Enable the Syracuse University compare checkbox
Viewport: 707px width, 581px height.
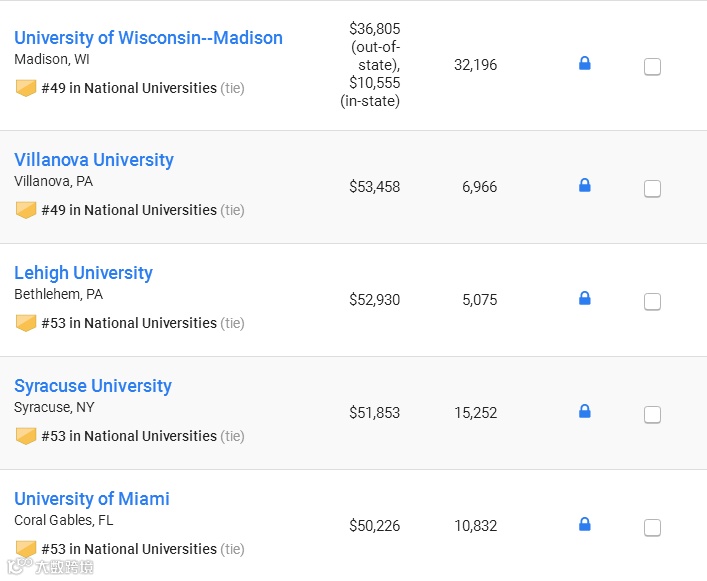[x=652, y=415]
